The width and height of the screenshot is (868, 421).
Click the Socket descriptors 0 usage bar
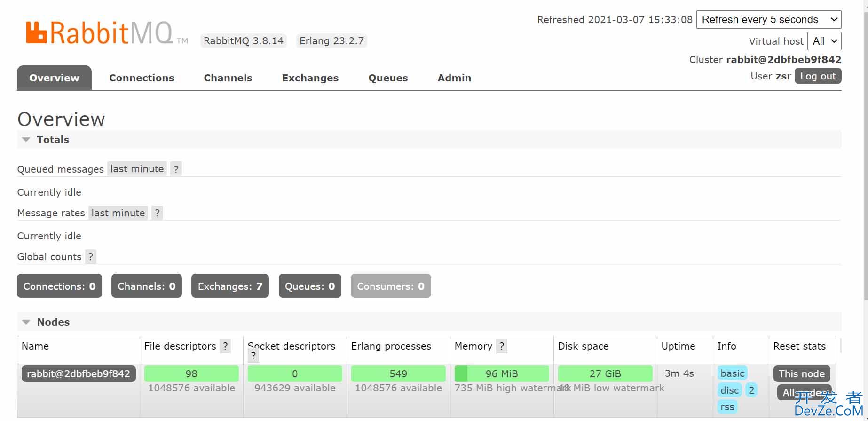295,374
